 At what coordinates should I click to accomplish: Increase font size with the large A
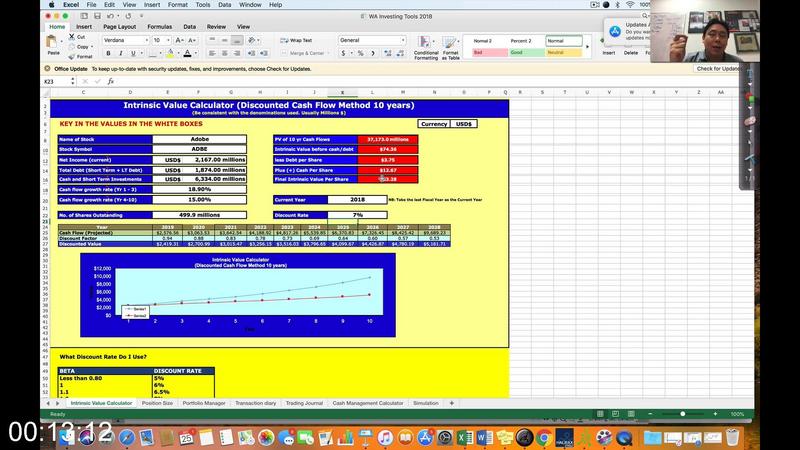pos(179,40)
